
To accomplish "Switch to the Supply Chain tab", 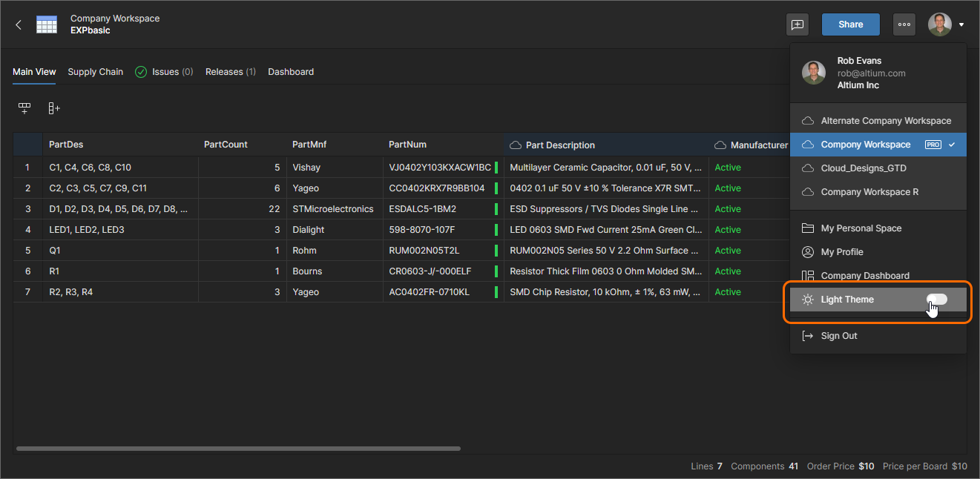I will click(95, 72).
